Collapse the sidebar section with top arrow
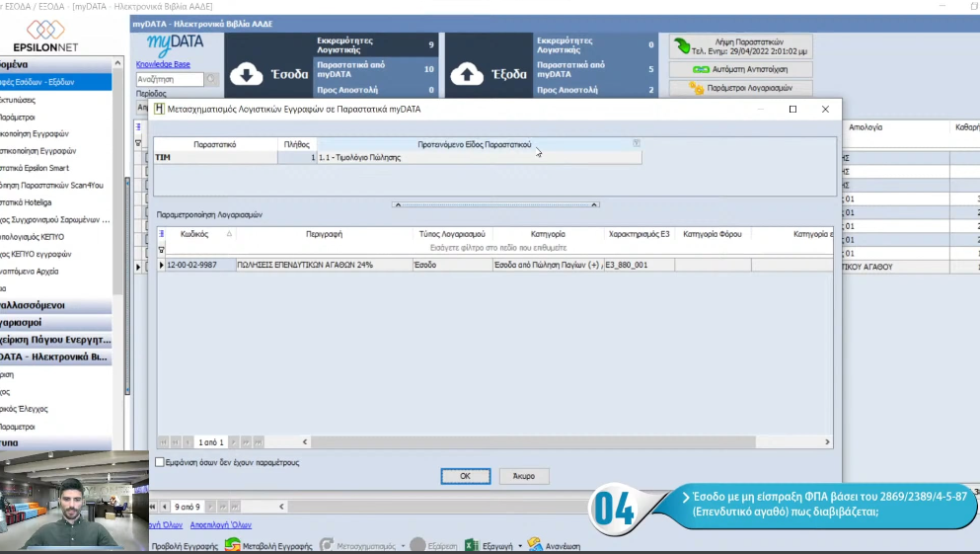The image size is (980, 554). click(117, 64)
